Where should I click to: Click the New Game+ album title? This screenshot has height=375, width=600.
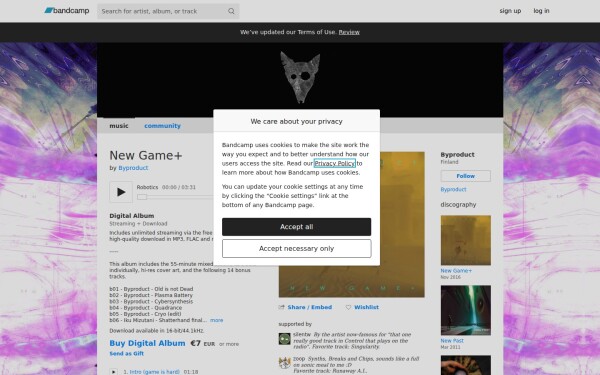(x=146, y=155)
